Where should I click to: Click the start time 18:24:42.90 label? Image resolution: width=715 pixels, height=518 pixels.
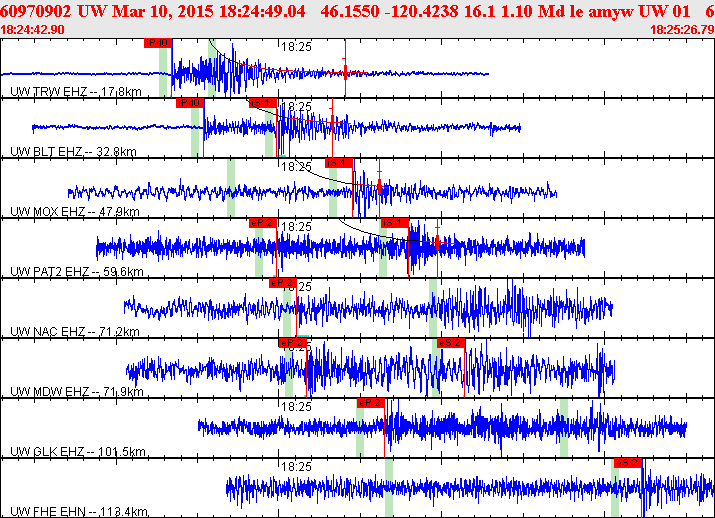(32, 30)
